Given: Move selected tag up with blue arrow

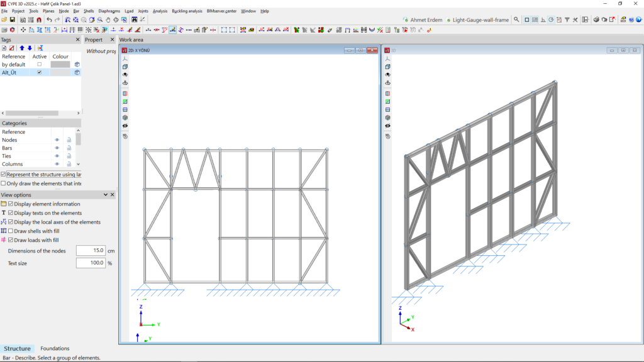Looking at the screenshot, I should (21, 48).
